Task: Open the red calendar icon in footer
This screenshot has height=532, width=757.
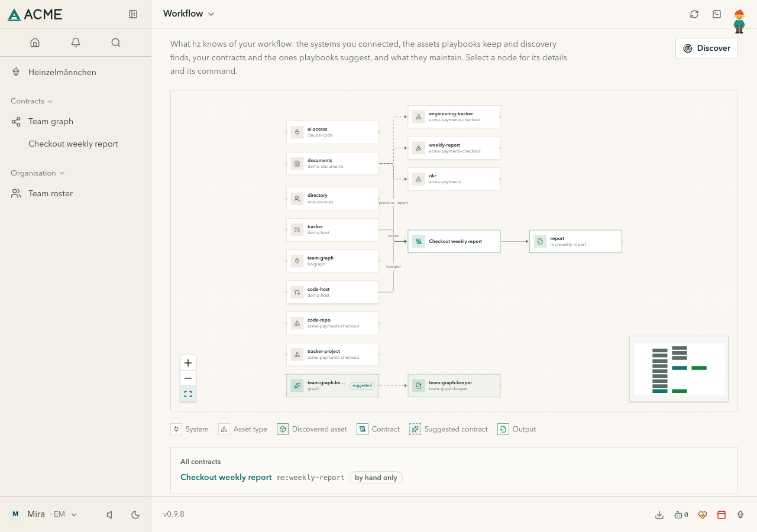Action: tap(722, 515)
